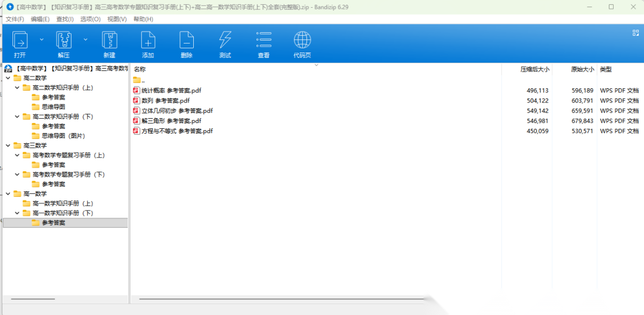Click the New archive (新建) icon
Image resolution: width=644 pixels, height=315 pixels.
coord(109,41)
